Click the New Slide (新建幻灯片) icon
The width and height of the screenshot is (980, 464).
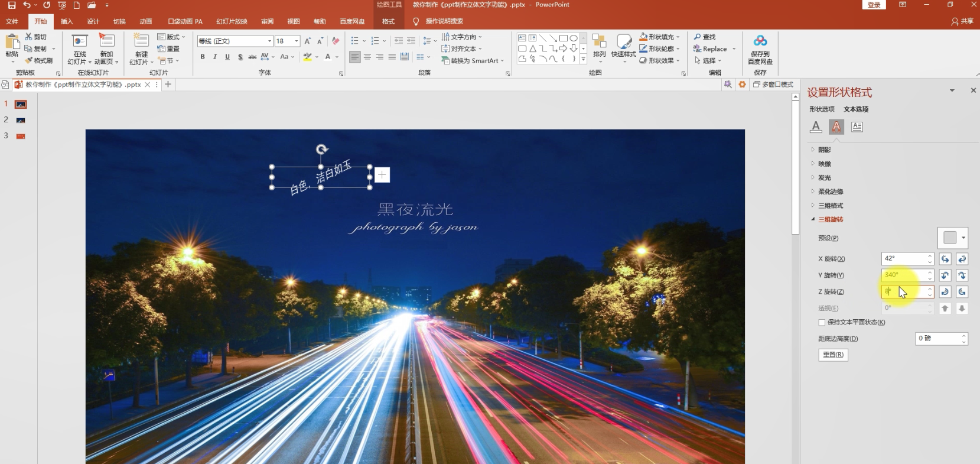(x=141, y=41)
